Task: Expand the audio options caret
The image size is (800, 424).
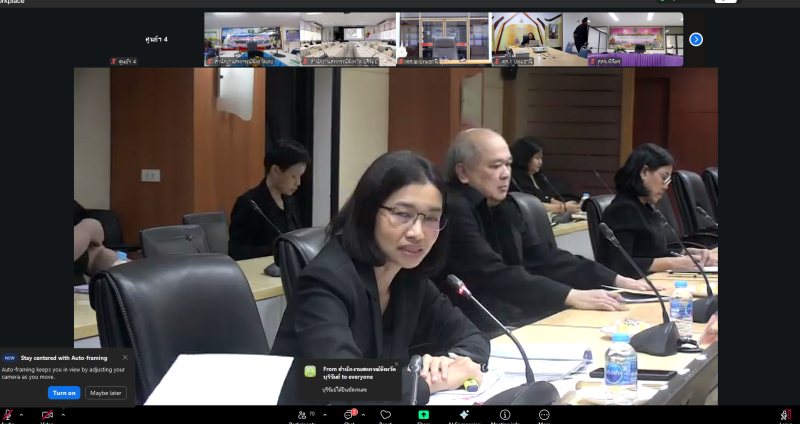Action: coord(22,413)
